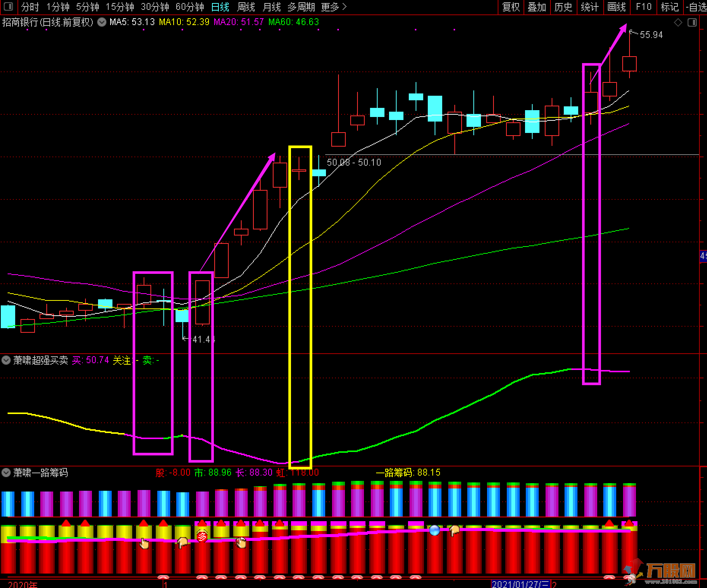Expand the 萧啸超强买卖 indicator menu

tap(6, 360)
